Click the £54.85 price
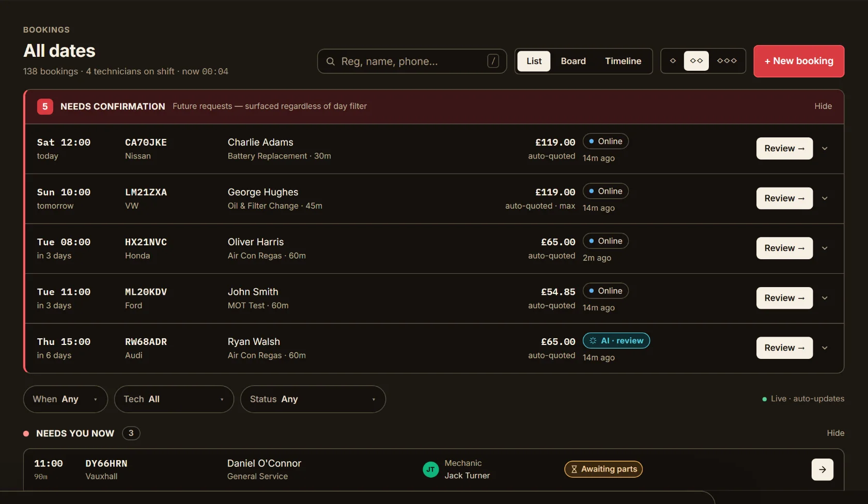Image resolution: width=868 pixels, height=504 pixels. [x=558, y=292]
